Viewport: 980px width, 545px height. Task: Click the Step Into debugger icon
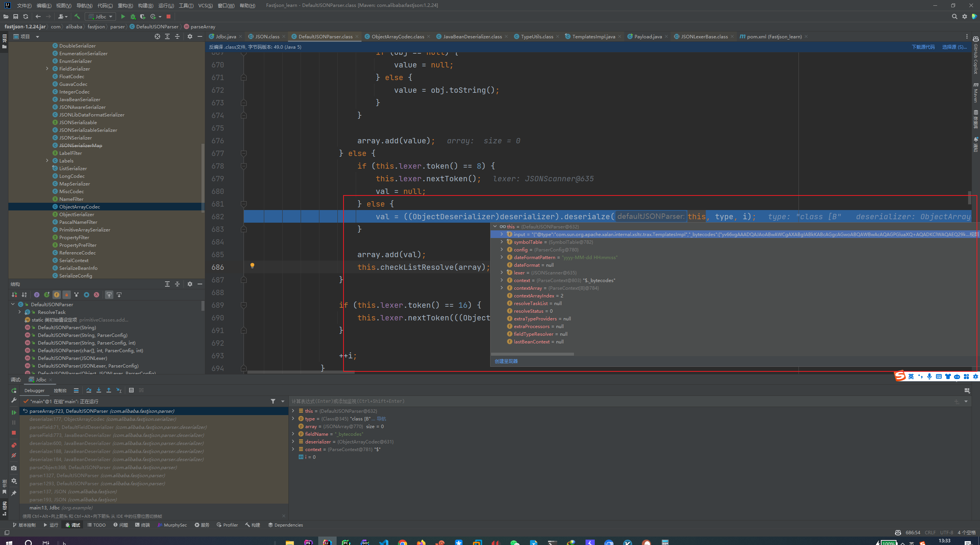(99, 390)
